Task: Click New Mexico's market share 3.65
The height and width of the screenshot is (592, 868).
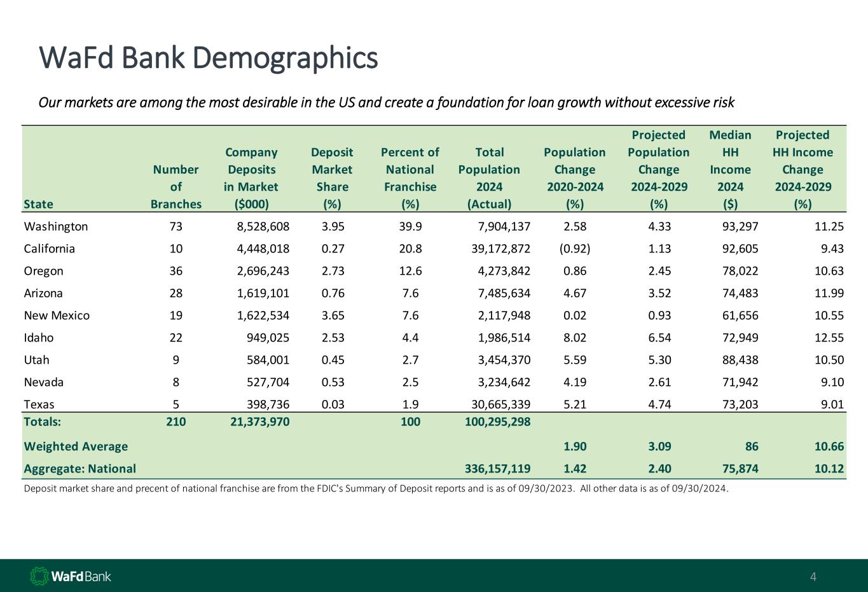Action: click(332, 315)
